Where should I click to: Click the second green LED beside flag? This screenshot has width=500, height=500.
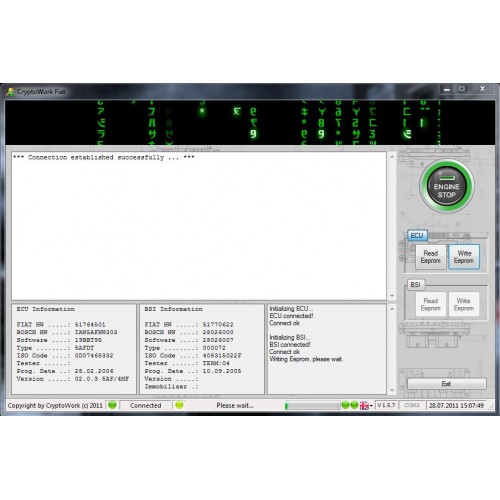354,405
